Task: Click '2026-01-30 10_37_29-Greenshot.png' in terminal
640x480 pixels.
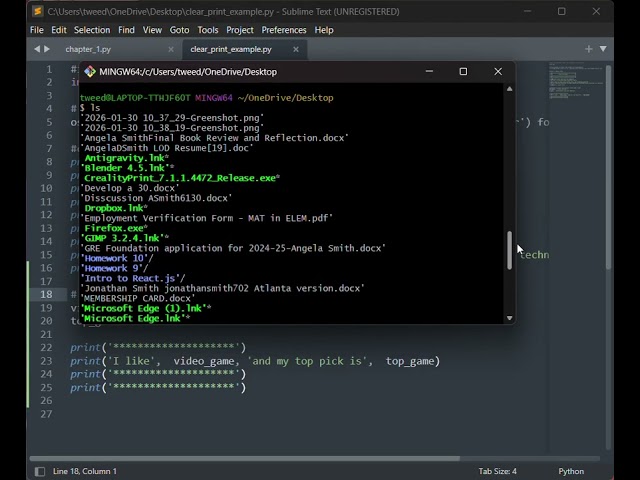Action: click(x=172, y=118)
